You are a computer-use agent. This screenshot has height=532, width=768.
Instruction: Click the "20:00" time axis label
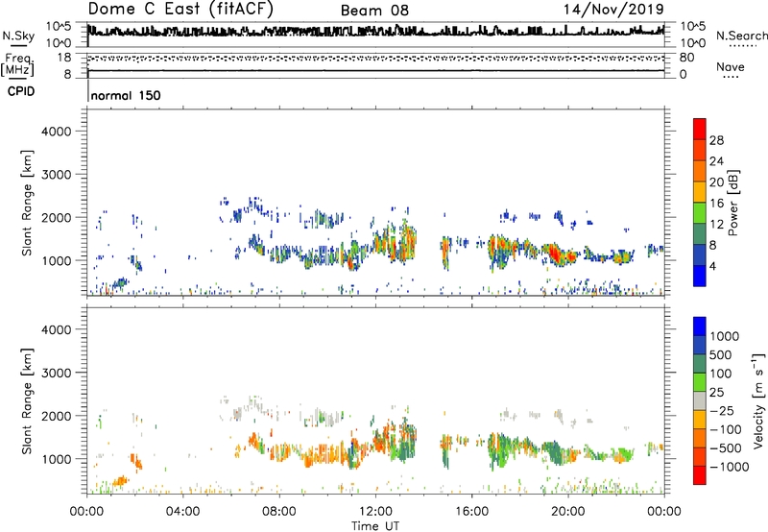tap(568, 512)
